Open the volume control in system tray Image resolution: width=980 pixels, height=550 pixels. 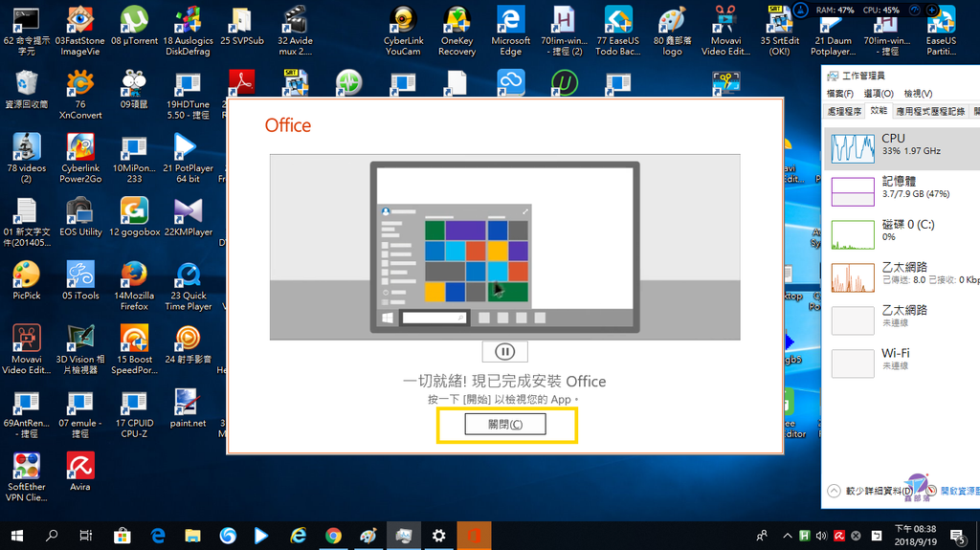pos(822,536)
